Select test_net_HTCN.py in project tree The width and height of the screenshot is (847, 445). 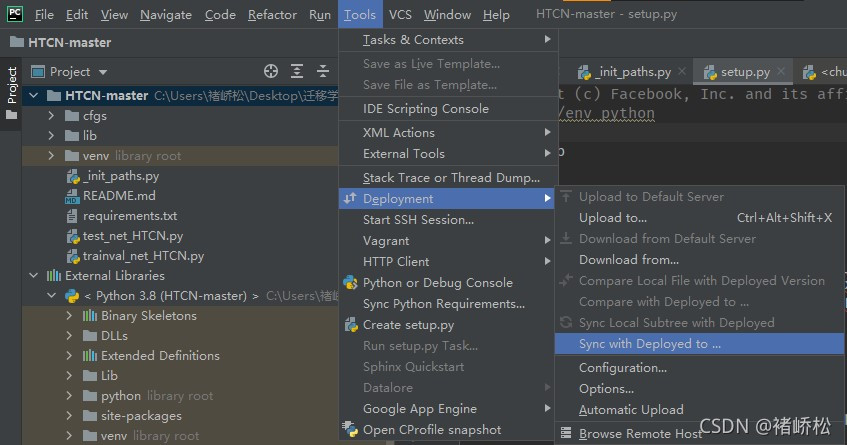132,235
